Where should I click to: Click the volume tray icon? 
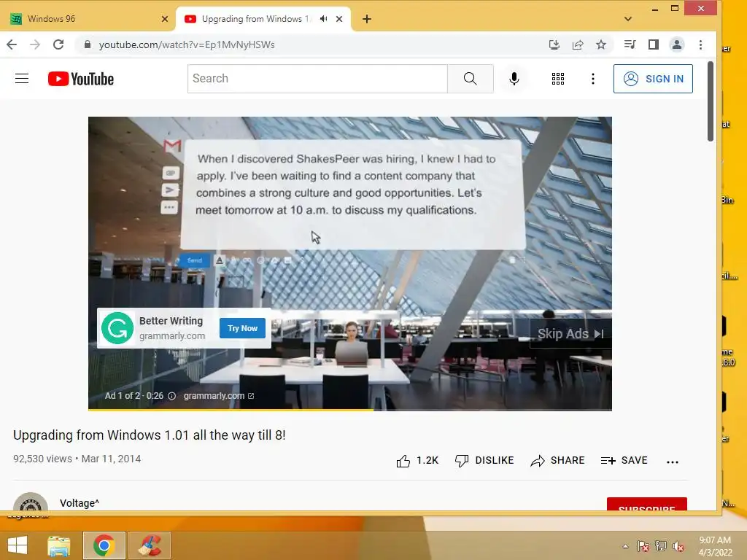(x=678, y=546)
